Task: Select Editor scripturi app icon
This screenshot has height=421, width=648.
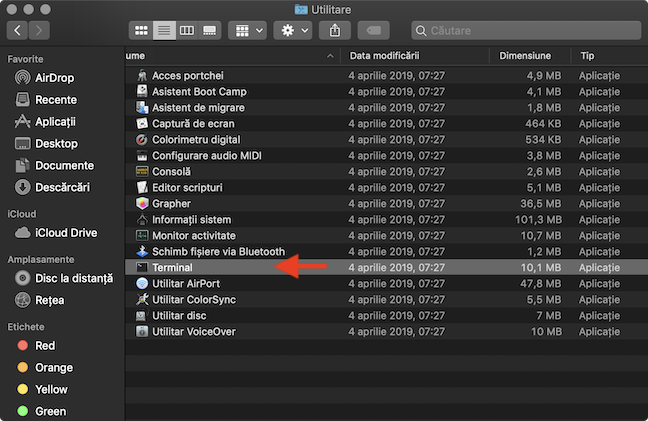Action: tap(142, 188)
